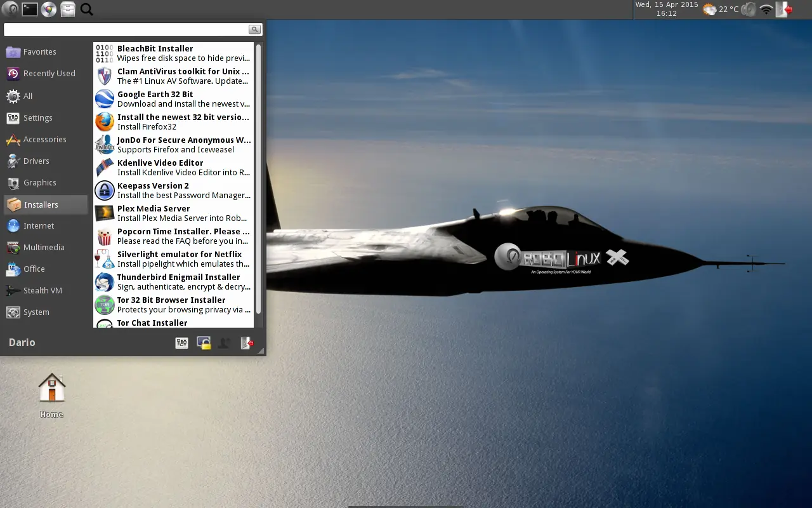Click the panel log out door icon
The width and height of the screenshot is (812, 508).
point(785,10)
